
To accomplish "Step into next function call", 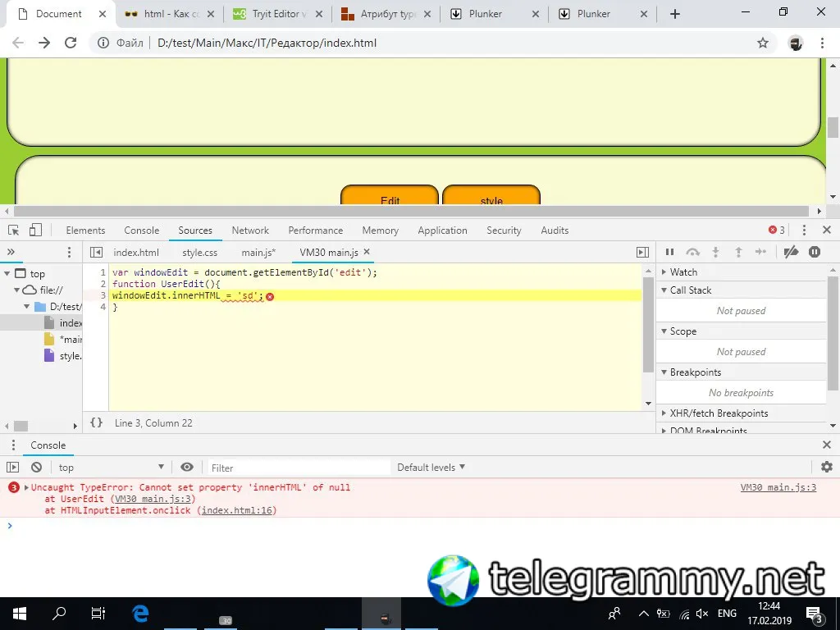I will [715, 252].
